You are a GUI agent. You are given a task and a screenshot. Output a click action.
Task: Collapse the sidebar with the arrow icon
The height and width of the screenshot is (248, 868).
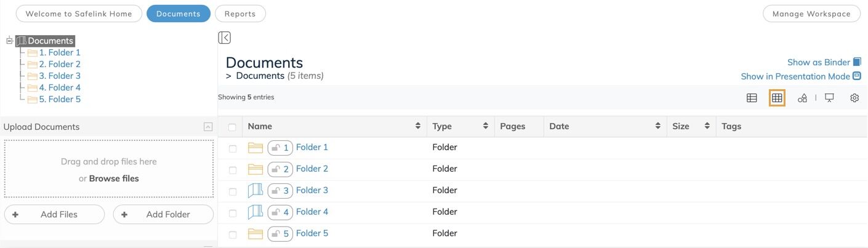coord(225,38)
